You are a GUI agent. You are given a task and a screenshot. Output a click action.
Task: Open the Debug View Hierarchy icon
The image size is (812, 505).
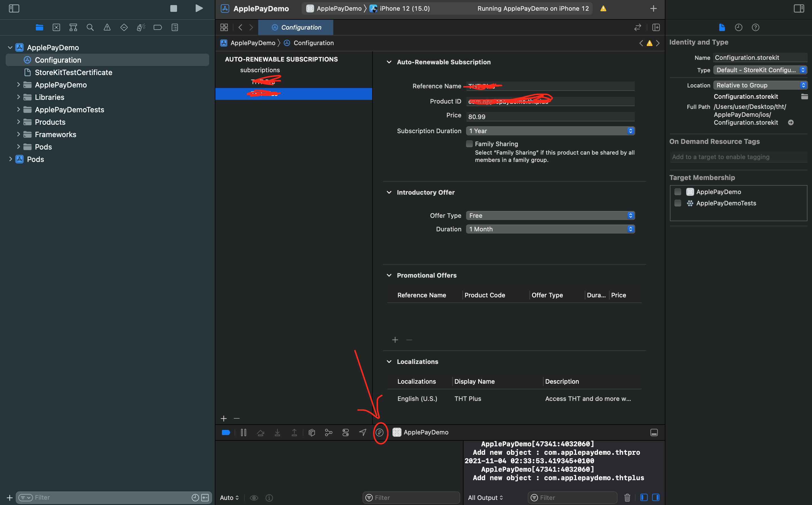(312, 432)
